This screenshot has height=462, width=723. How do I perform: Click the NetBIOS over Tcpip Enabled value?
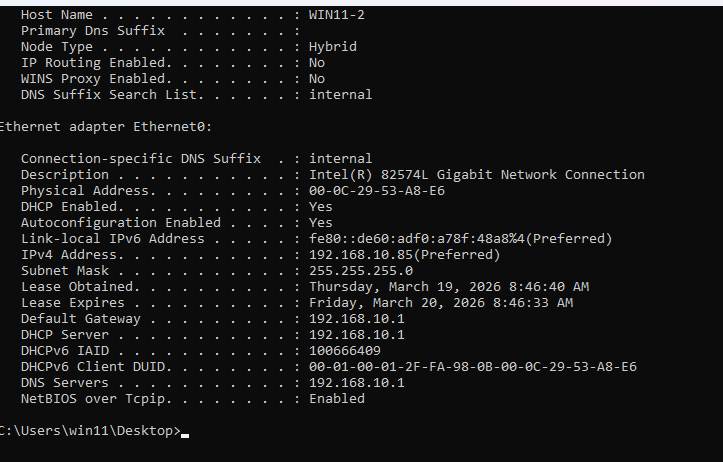pos(336,399)
